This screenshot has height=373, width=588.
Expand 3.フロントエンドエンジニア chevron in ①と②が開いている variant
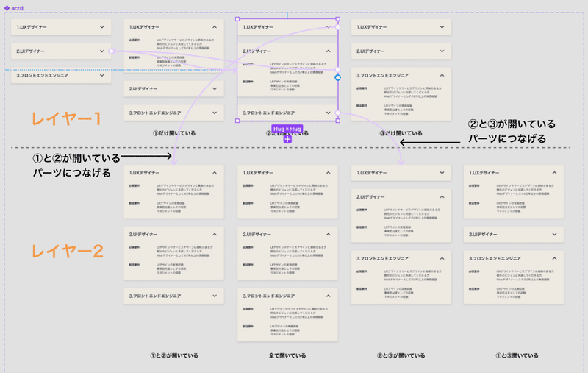215,296
